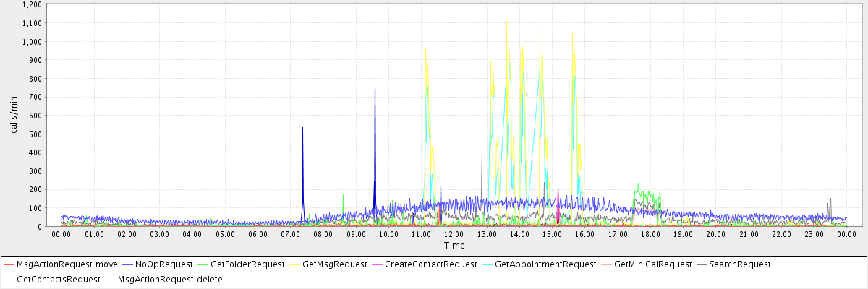The width and height of the screenshot is (868, 289).
Task: Click the 07:00 time axis label
Action: 290,234
